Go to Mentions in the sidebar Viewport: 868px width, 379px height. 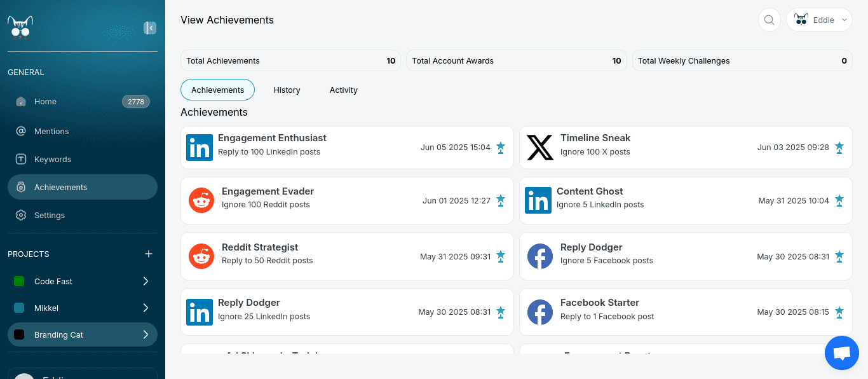tap(51, 131)
